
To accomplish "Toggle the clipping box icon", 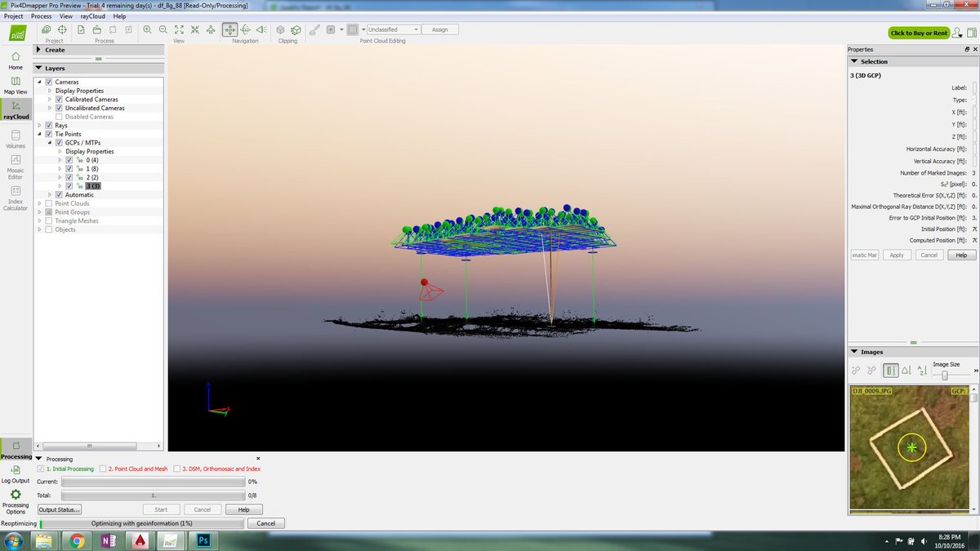I will click(280, 29).
